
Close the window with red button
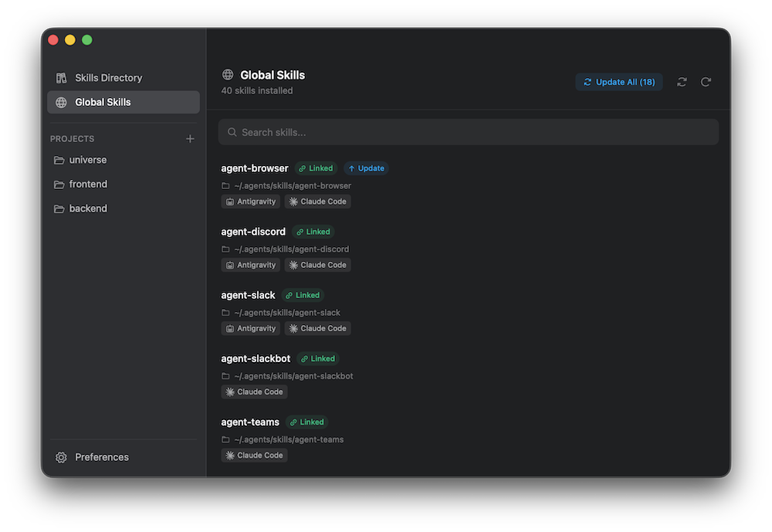pyautogui.click(x=53, y=40)
